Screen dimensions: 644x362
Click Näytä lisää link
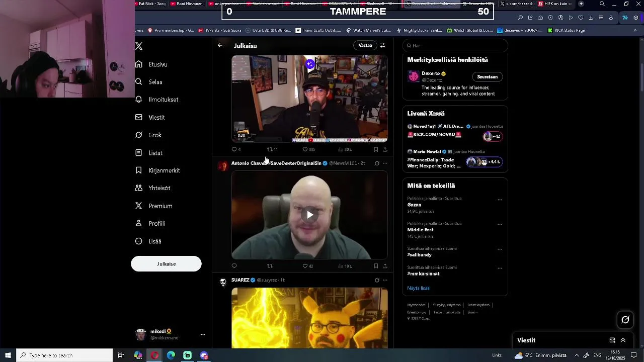tap(418, 288)
